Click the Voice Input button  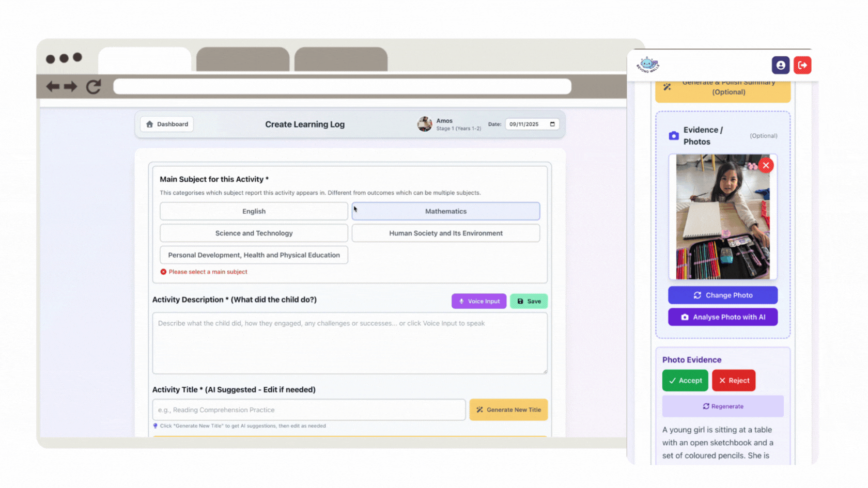pos(479,301)
